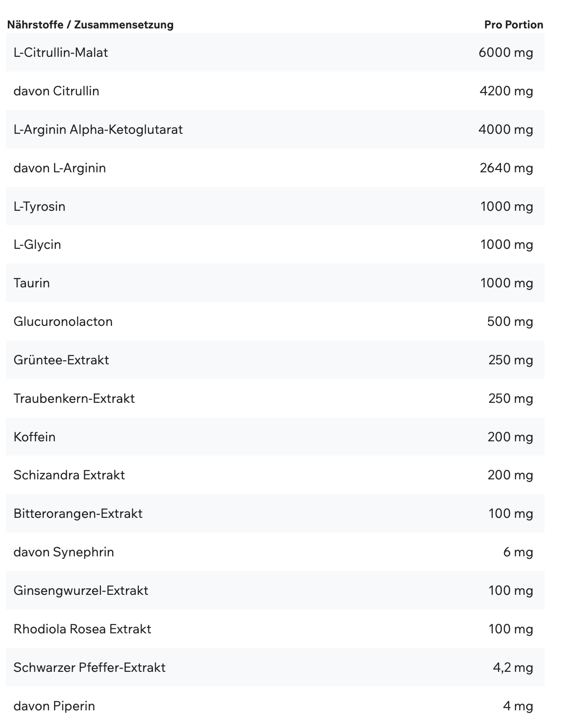588x725 pixels.
Task: Select the Ginsengwurzel-Extrakt row label
Action: point(81,591)
